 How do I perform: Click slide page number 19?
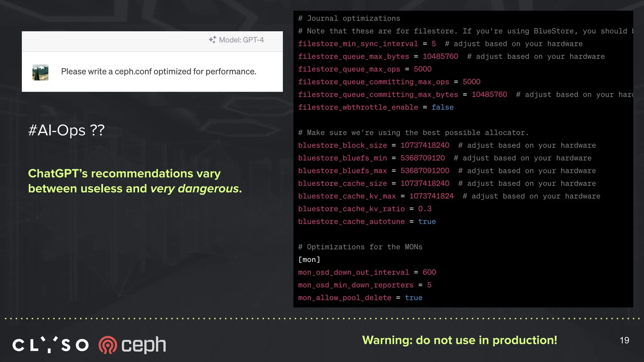[x=624, y=340]
